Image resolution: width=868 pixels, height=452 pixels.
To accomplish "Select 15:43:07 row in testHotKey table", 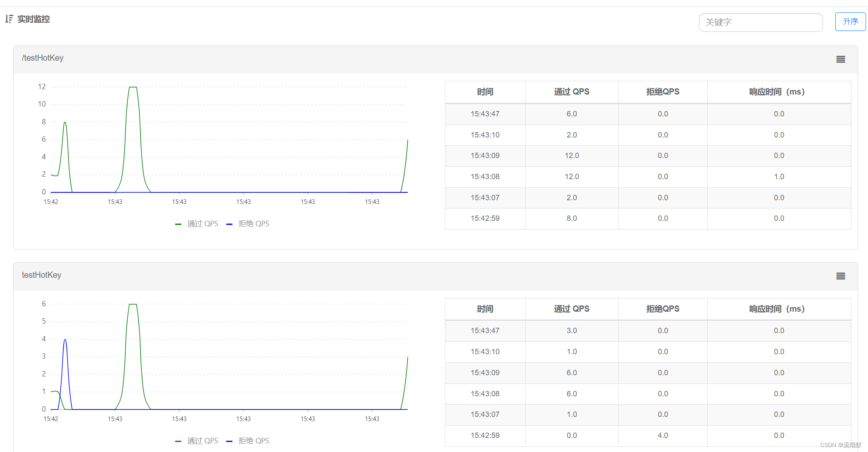I will 648,415.
